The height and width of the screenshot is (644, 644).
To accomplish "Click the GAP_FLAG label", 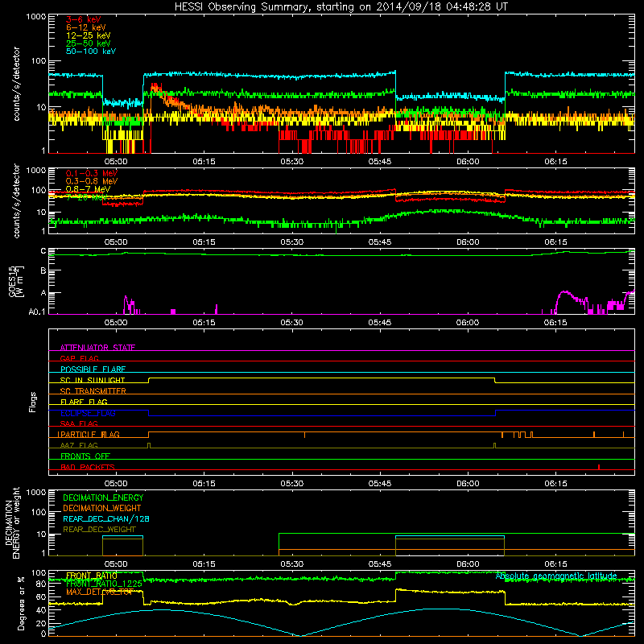I will pyautogui.click(x=79, y=358).
